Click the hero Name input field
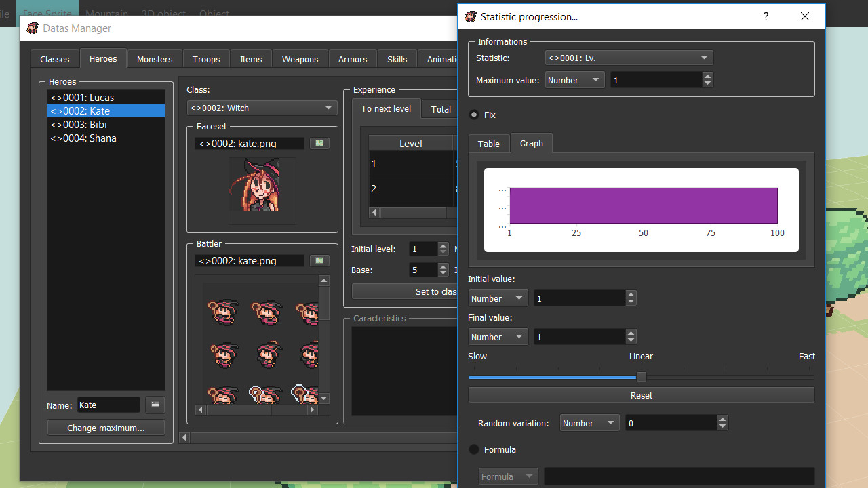The image size is (868, 488). click(108, 405)
